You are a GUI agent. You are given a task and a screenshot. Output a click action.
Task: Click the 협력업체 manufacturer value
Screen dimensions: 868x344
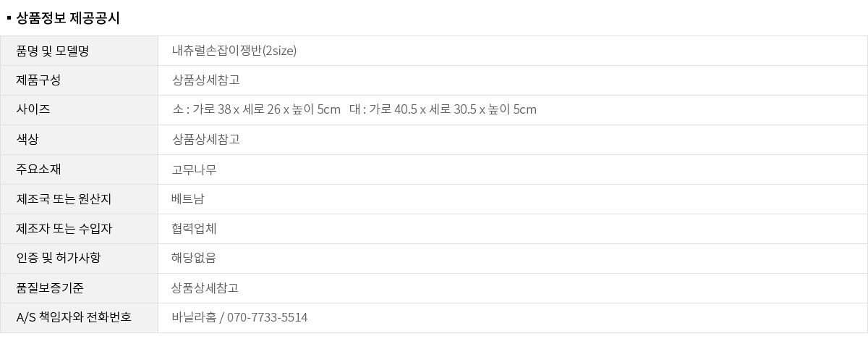coord(194,229)
